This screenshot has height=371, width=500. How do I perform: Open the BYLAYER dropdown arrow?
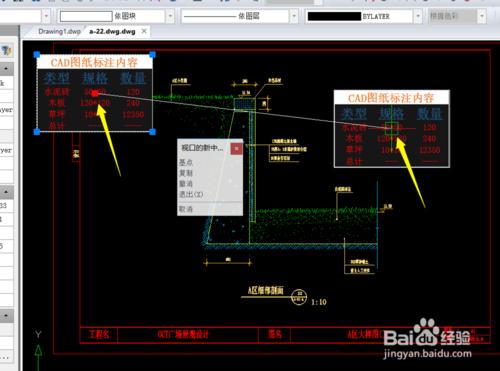point(418,16)
